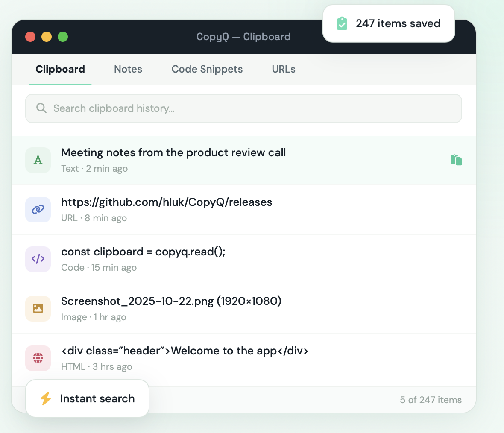Click the green zoom window button
This screenshot has height=433, width=504.
click(63, 37)
